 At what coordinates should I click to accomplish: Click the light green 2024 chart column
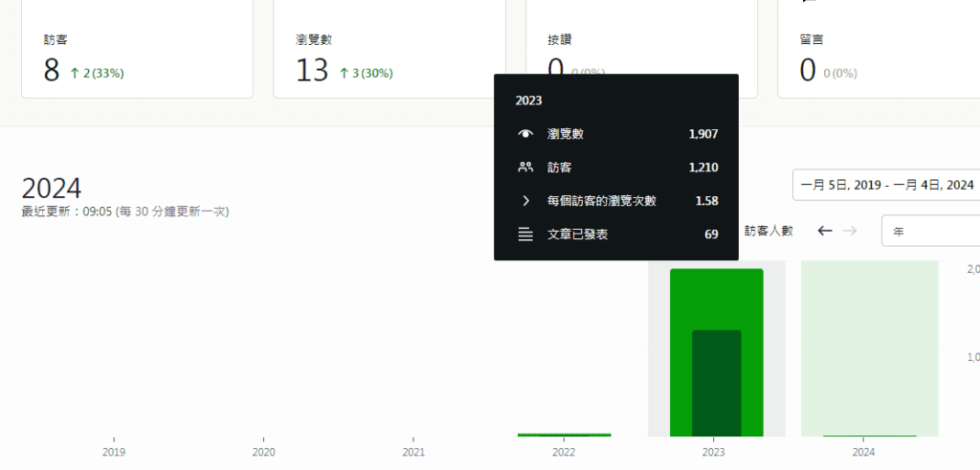click(869, 347)
